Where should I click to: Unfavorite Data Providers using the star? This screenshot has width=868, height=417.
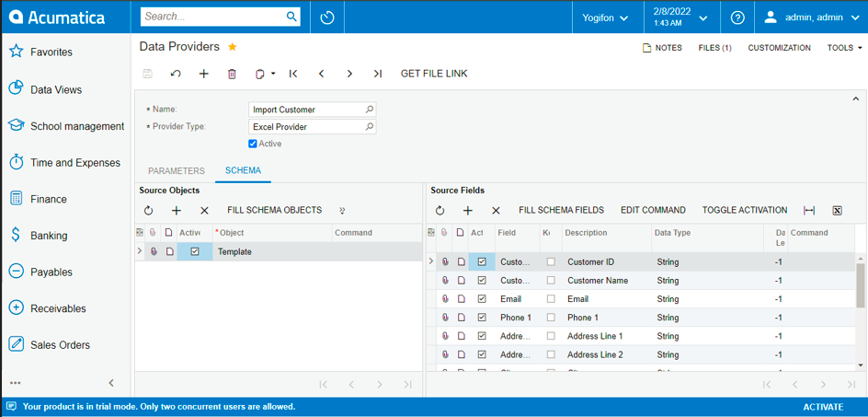pos(233,47)
